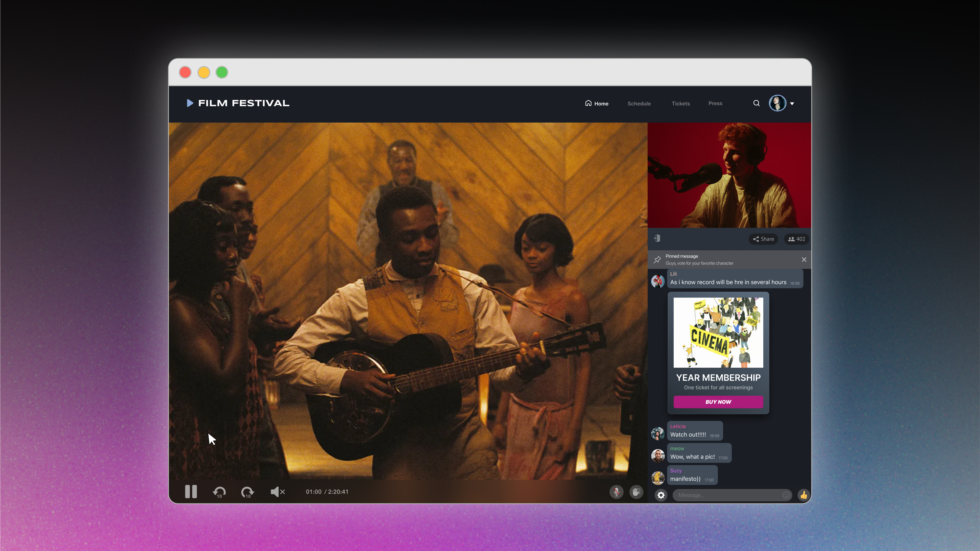Click the raise hand icon

pyautogui.click(x=636, y=492)
